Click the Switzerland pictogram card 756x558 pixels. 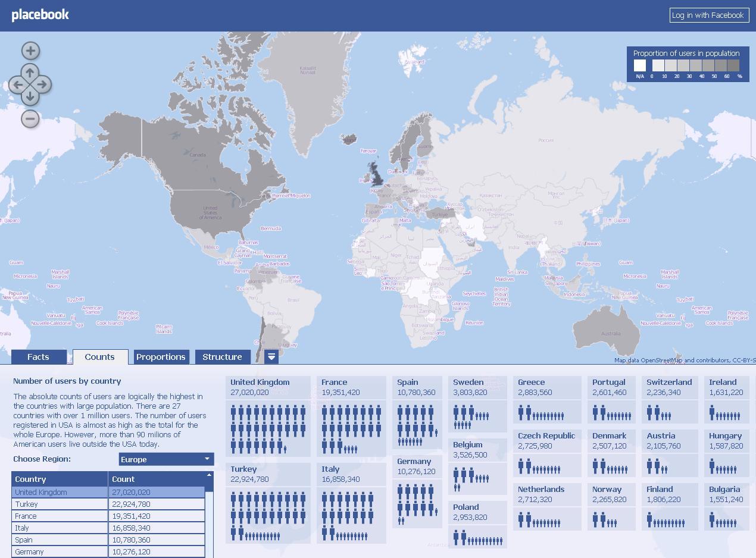pyautogui.click(x=670, y=399)
